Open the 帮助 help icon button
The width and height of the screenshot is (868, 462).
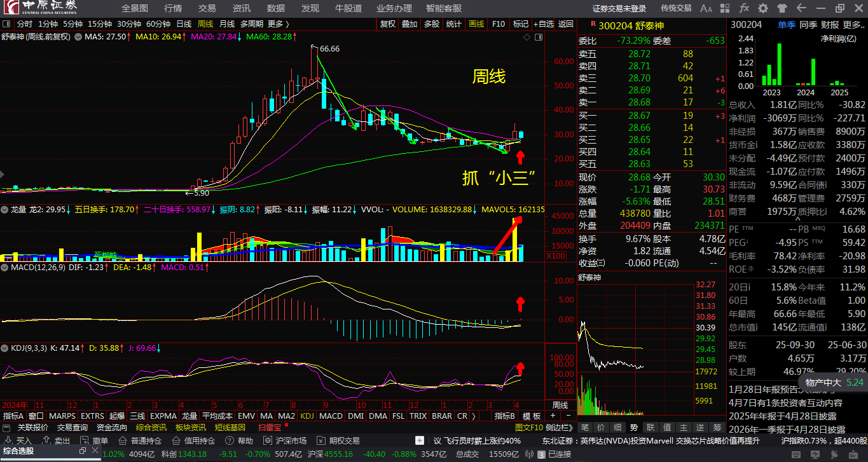point(239,440)
